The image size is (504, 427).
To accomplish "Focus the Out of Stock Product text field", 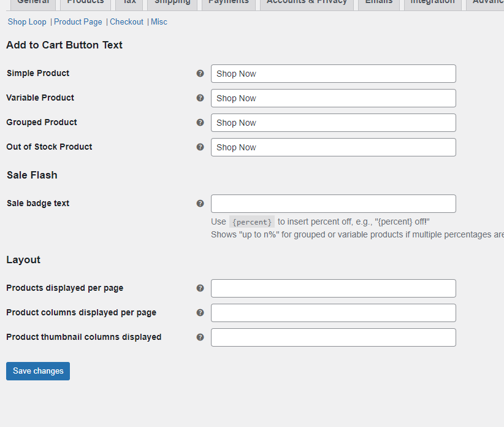I will (334, 147).
